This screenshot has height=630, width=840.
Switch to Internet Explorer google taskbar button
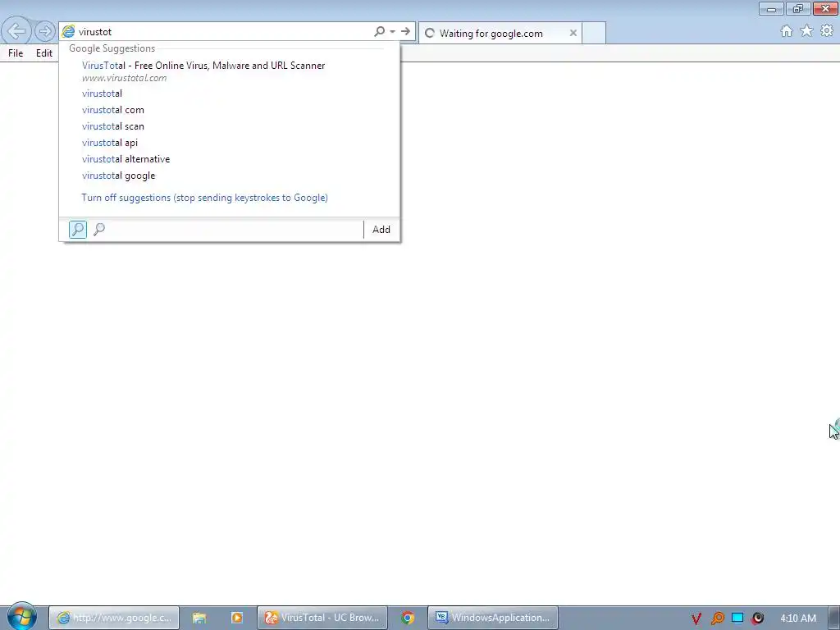[114, 618]
